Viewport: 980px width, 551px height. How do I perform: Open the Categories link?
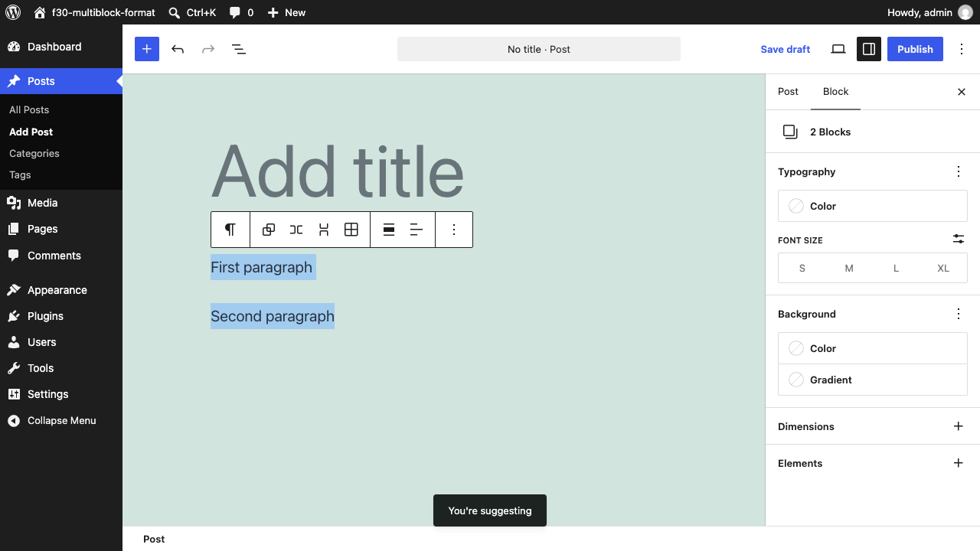[34, 153]
